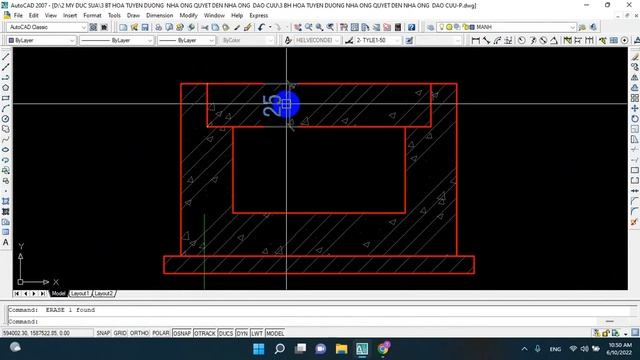Click the Erase tool on Modify toolbar
Image resolution: width=640 pixels, height=360 pixels.
[x=635, y=57]
